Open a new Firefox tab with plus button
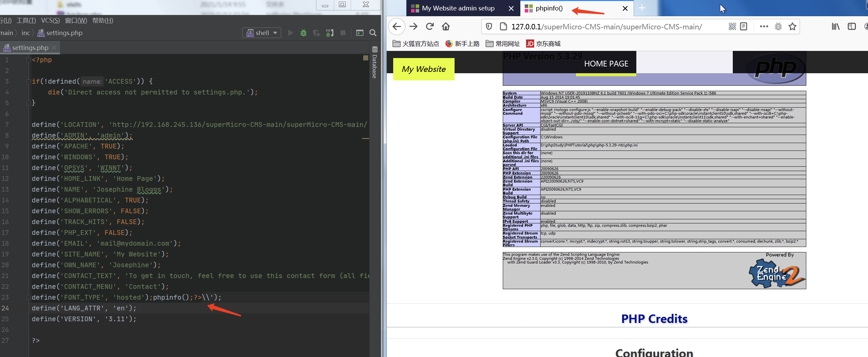 (642, 8)
